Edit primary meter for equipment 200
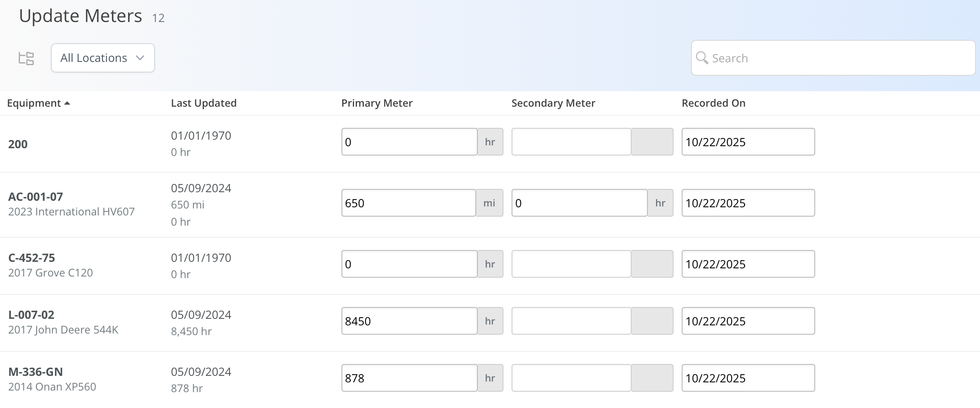Screen dimensions: 980x408 pos(409,142)
